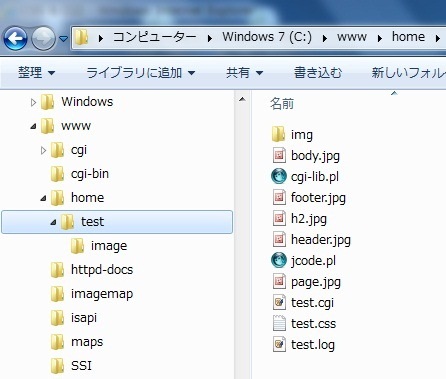Click the 新しいフォルダー toolbar button
Screen dimensions: 446x379
coord(409,72)
